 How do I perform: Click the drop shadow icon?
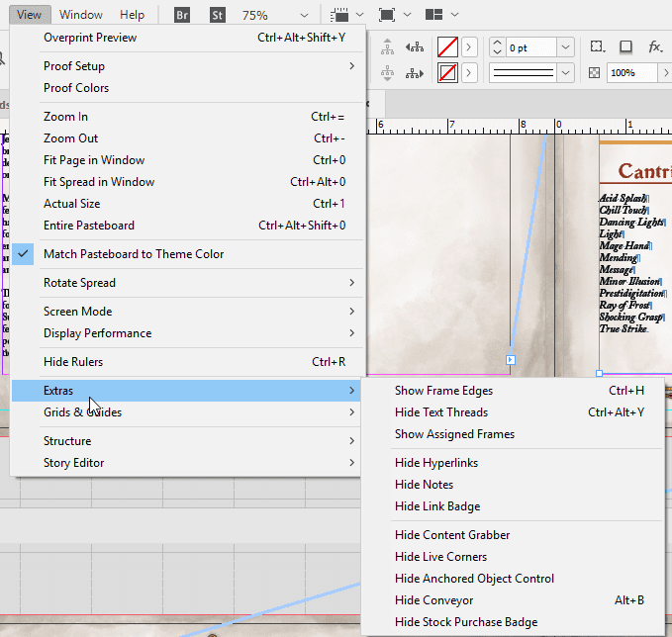(x=625, y=46)
